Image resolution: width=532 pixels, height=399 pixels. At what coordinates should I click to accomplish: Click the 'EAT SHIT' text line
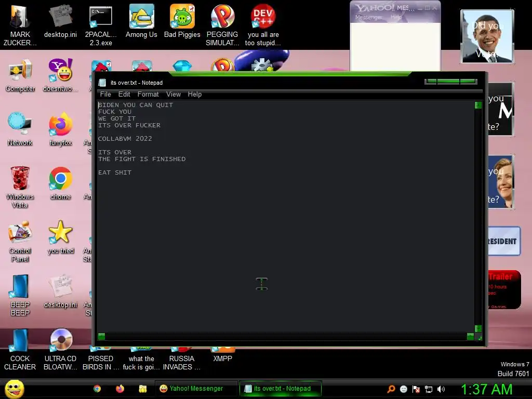pyautogui.click(x=115, y=172)
